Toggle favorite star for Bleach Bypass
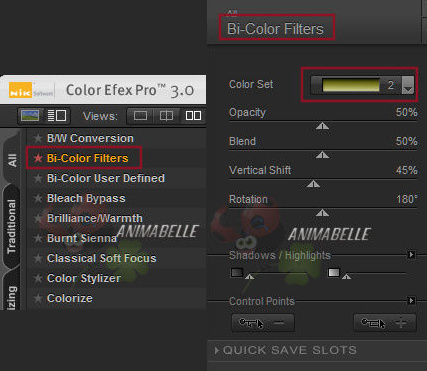The image size is (427, 371). click(x=38, y=198)
